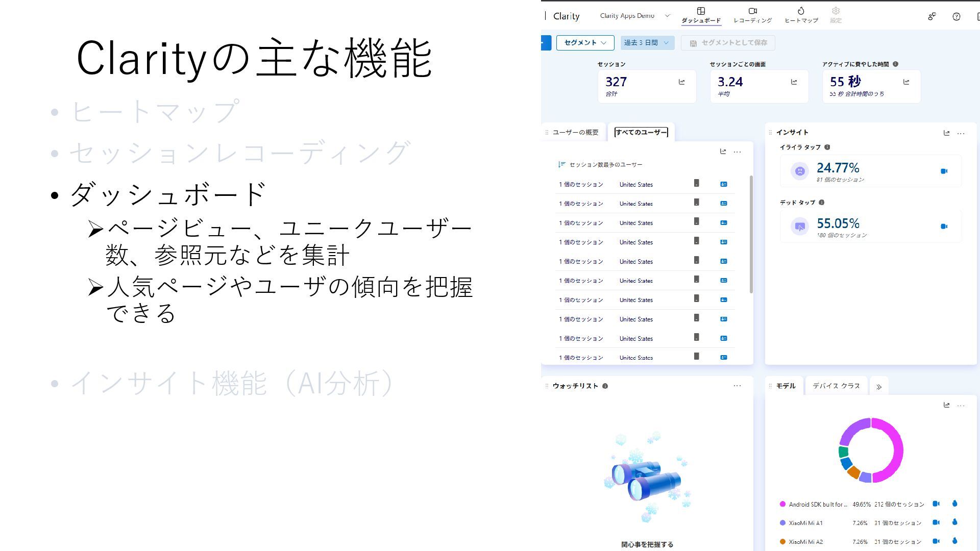The height and width of the screenshot is (551, 980).
Task: Open more options ellipsis in インサイト card
Action: 961,133
